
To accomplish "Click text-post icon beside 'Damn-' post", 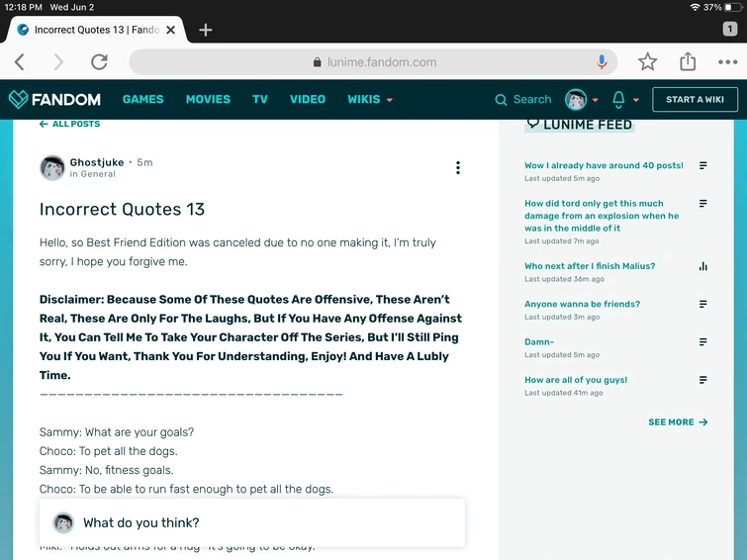I will point(702,341).
